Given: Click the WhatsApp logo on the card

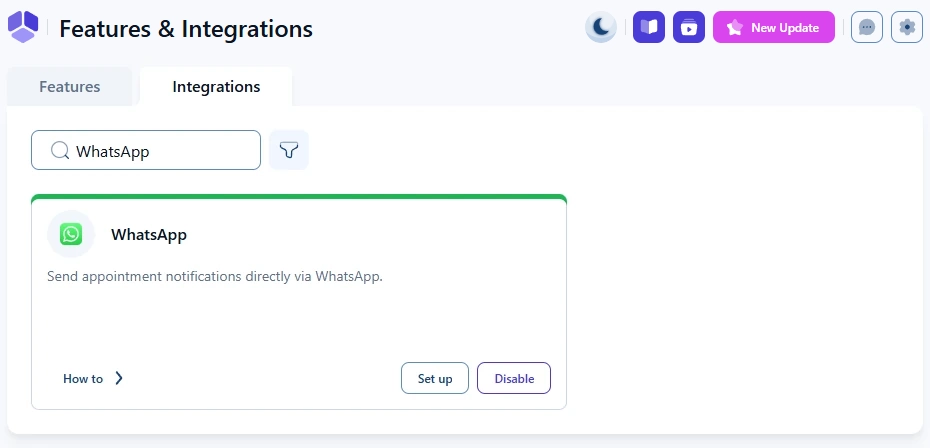Looking at the screenshot, I should pos(71,234).
